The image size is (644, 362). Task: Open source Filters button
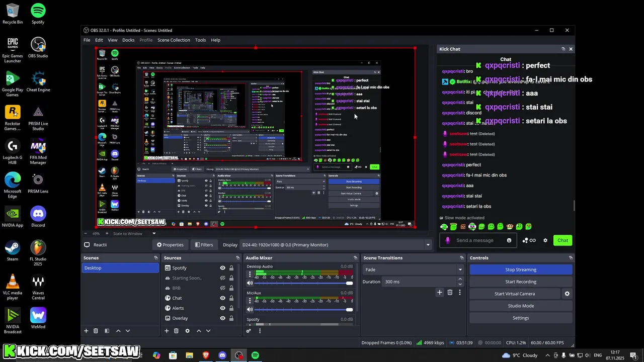204,245
